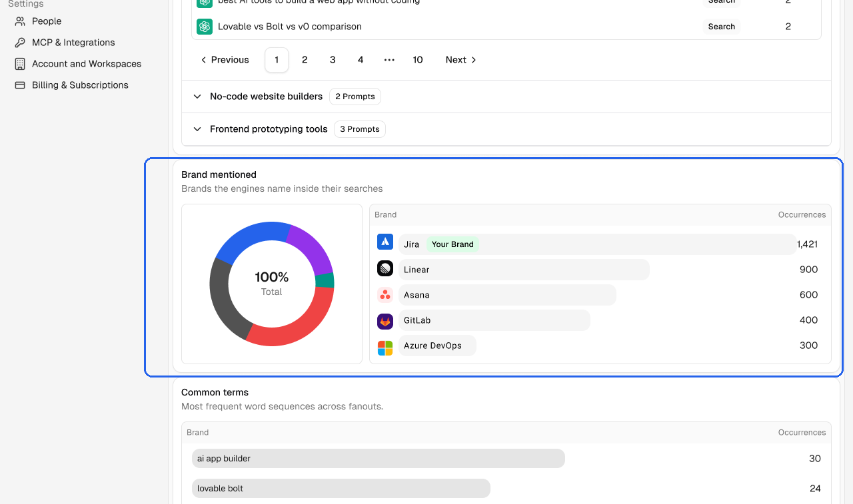Go to the Next page
Image resolution: width=853 pixels, height=504 pixels.
click(461, 60)
